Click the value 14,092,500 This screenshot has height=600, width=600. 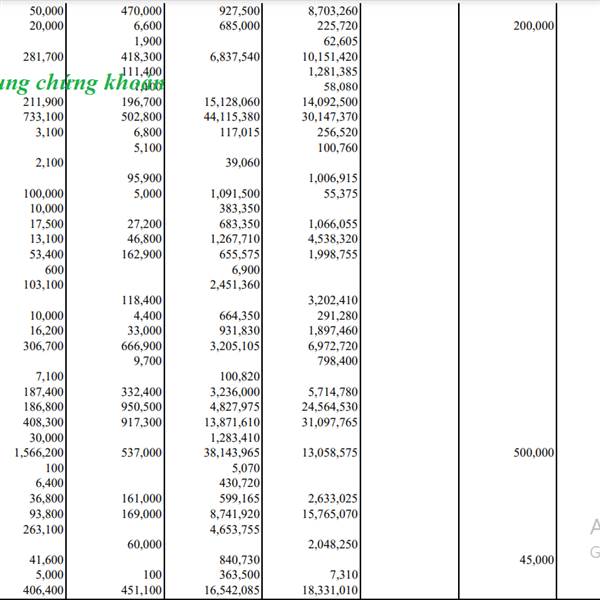(x=329, y=102)
